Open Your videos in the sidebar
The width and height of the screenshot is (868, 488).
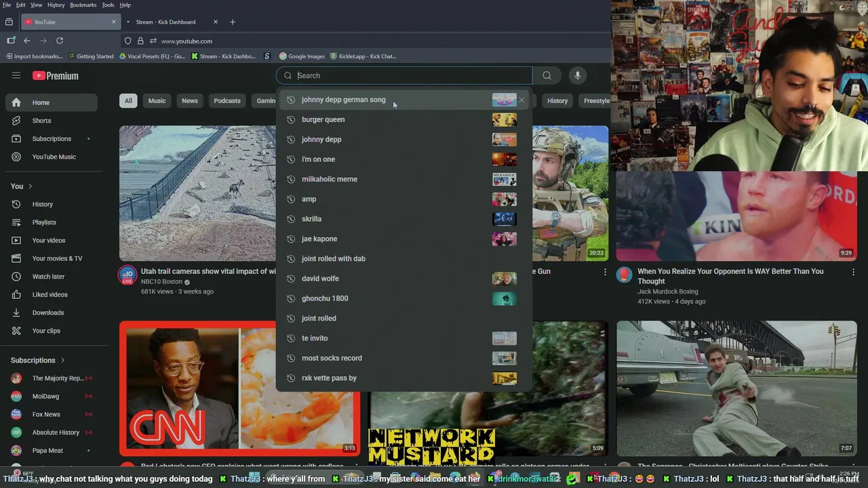coord(52,240)
